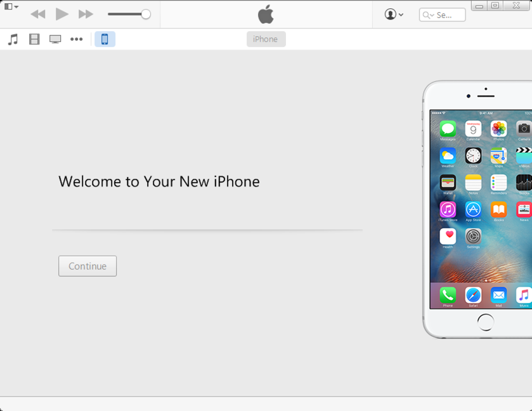Switch to the Movies library
The height and width of the screenshot is (411, 532).
coord(34,39)
